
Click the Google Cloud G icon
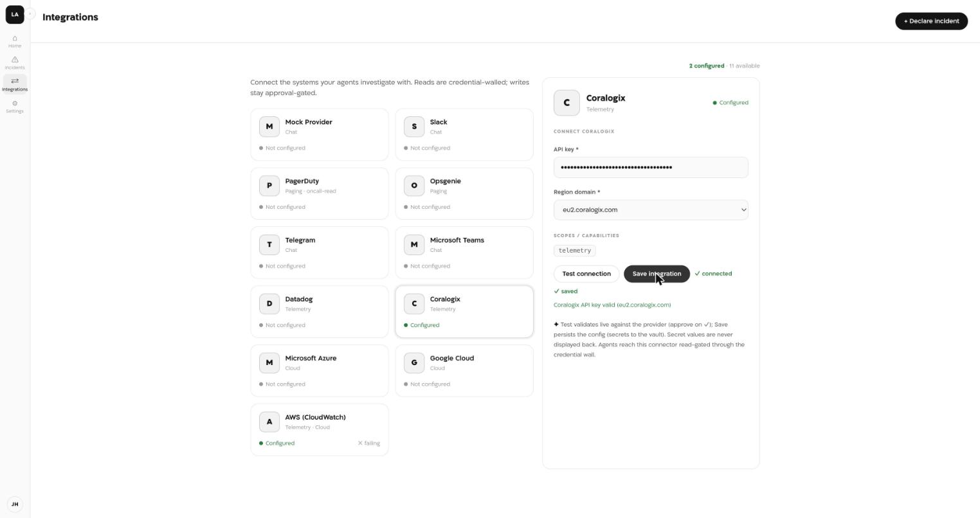click(414, 363)
